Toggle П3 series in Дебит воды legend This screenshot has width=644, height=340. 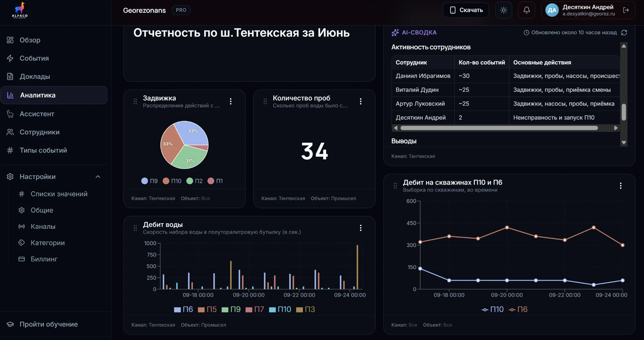(306, 310)
